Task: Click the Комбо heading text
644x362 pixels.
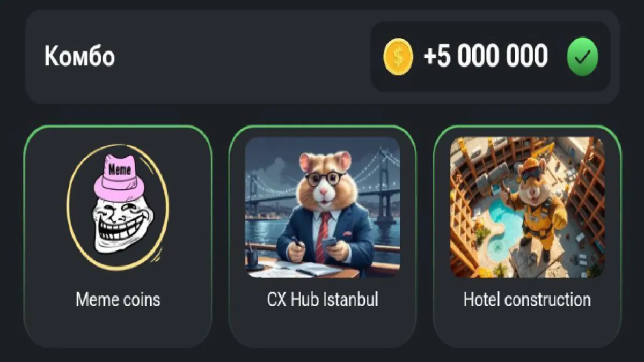Action: click(x=79, y=56)
